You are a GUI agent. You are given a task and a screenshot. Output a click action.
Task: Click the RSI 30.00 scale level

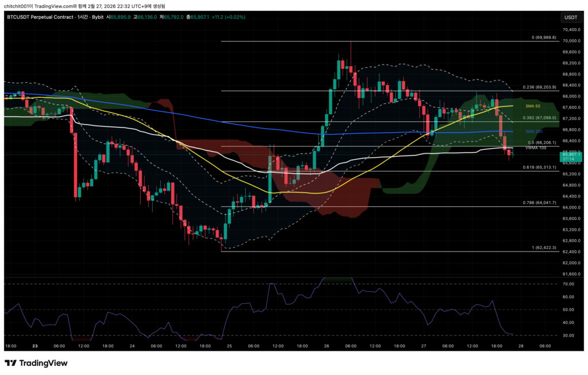point(569,335)
